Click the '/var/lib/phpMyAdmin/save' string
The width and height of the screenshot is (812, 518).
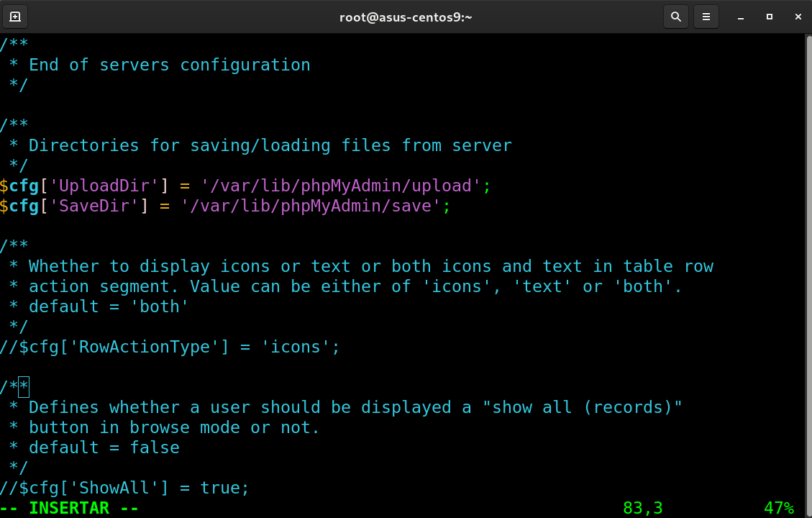click(x=311, y=206)
